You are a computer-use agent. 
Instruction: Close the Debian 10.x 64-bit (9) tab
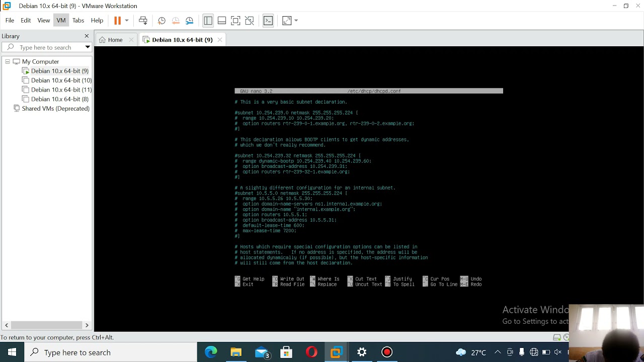(220, 40)
